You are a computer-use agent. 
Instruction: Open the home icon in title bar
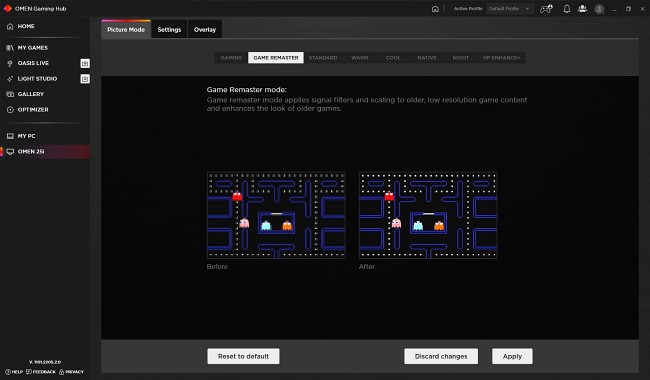[x=435, y=9]
